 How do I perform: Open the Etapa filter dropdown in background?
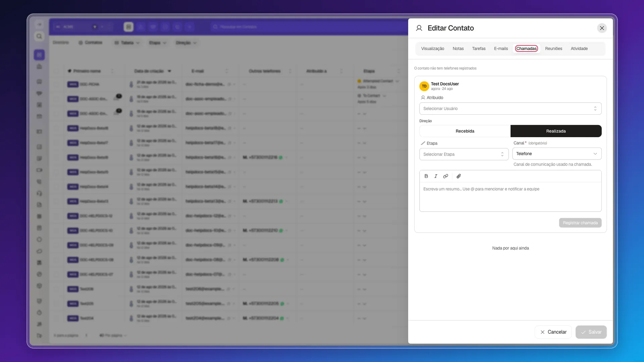tap(158, 43)
